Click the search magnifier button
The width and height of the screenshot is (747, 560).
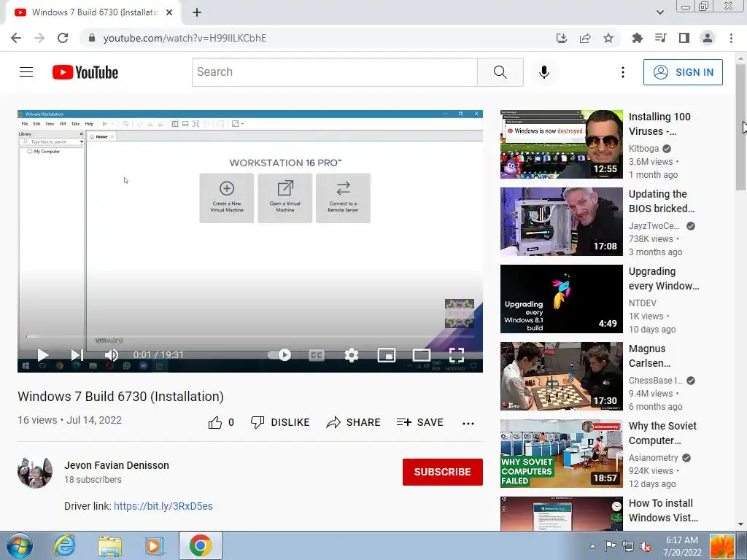tap(500, 72)
